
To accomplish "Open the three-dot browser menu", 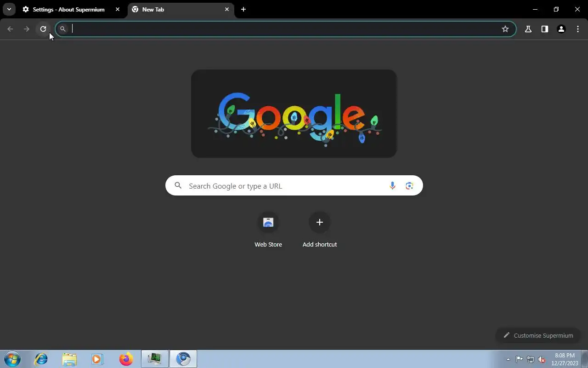I will coord(578,29).
